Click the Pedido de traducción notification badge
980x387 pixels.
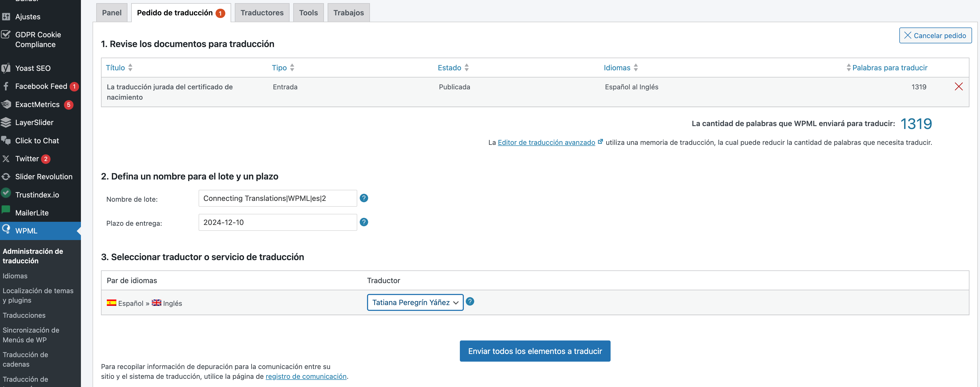click(x=220, y=13)
